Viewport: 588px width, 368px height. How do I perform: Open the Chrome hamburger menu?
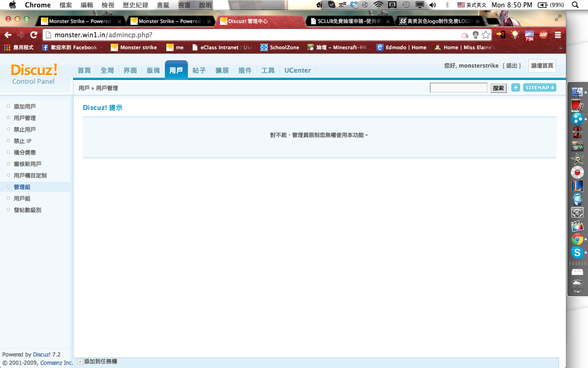click(558, 35)
